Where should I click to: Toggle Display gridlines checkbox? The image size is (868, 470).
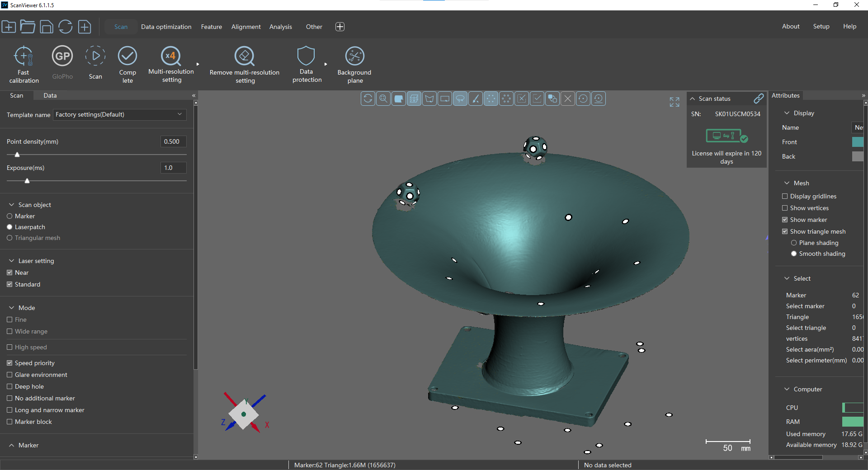coord(785,196)
